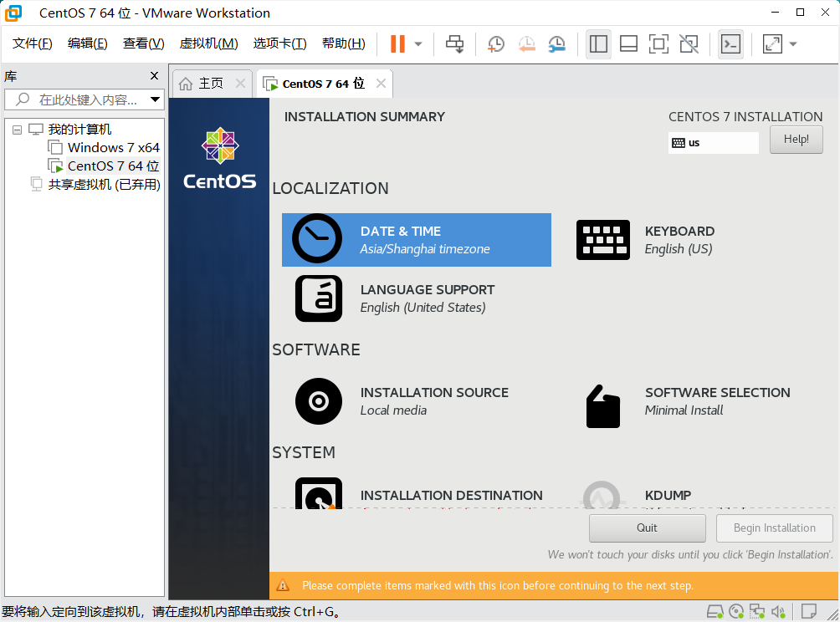Open the 编辑(E) menu
840x622 pixels.
[x=87, y=43]
